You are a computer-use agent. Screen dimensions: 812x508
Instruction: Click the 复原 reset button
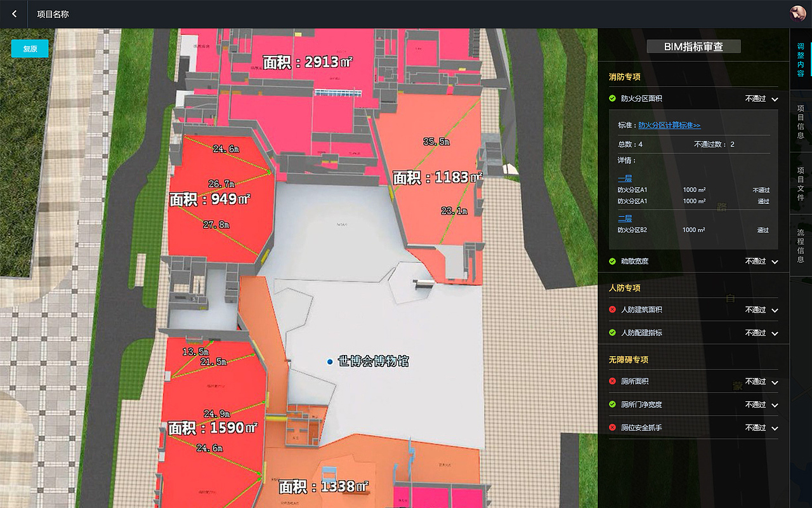tap(30, 48)
